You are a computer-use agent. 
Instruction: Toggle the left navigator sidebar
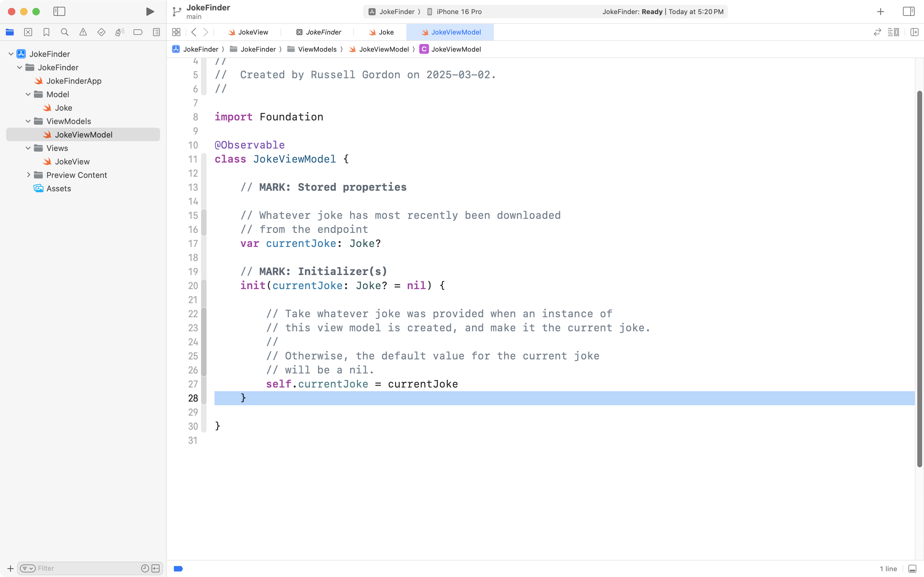(59, 11)
